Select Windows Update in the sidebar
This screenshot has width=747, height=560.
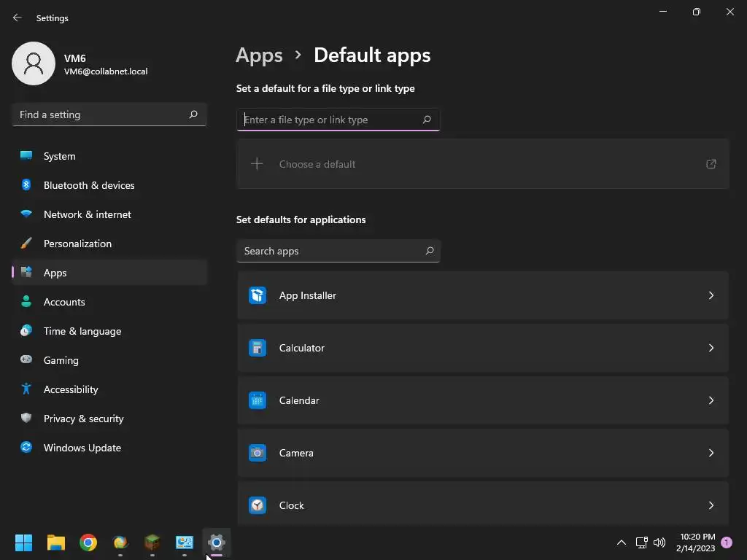coord(82,448)
